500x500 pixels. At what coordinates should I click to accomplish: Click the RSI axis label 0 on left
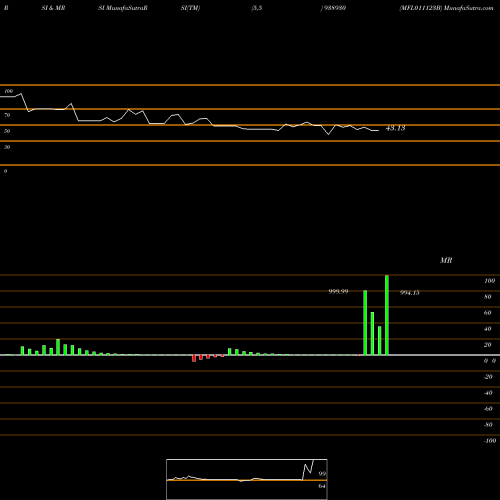(x=5, y=171)
